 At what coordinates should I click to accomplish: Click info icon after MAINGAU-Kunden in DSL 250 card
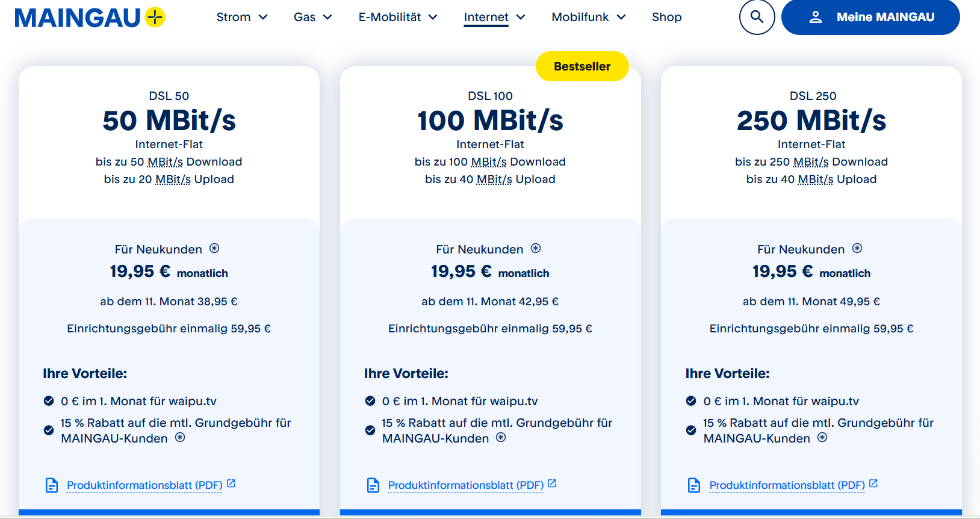pos(822,438)
